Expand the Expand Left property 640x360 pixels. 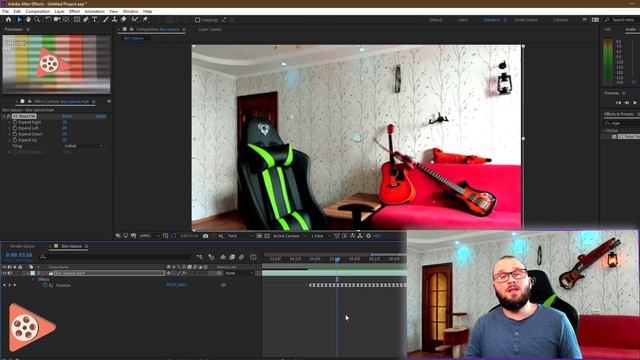tap(9, 128)
